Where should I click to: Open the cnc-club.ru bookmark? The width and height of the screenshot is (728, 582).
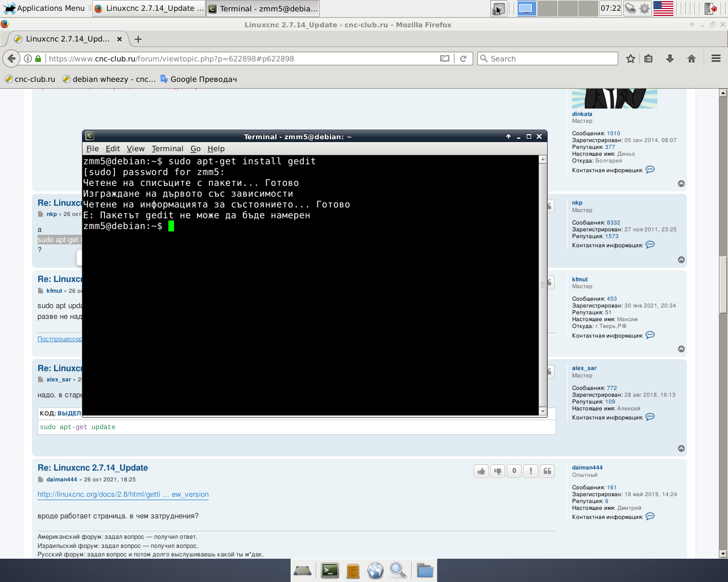[x=30, y=79]
